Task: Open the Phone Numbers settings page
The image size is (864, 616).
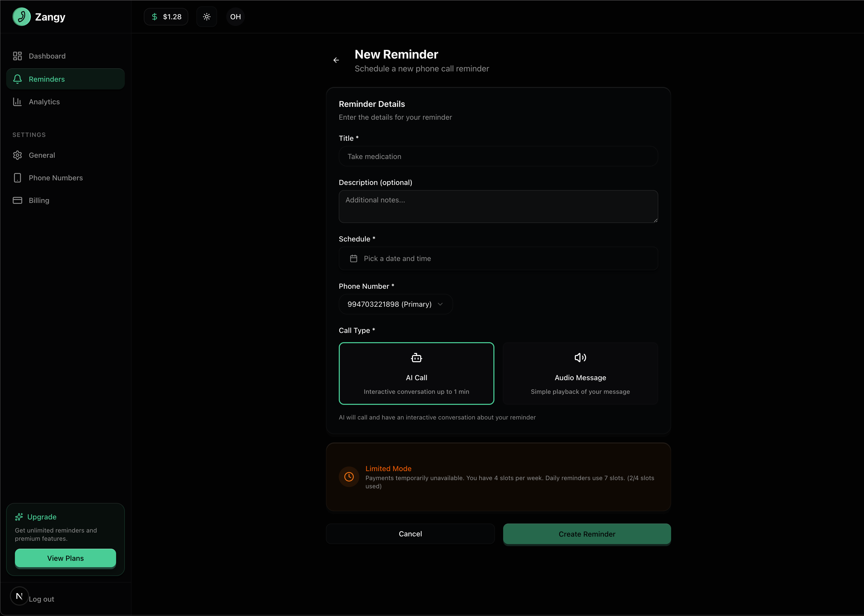Action: coord(55,178)
